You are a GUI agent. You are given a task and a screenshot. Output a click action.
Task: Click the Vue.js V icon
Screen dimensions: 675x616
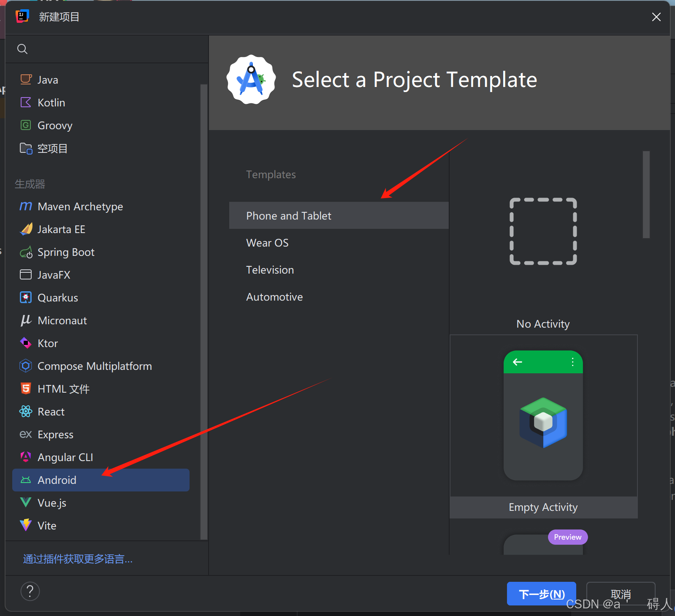(x=26, y=502)
